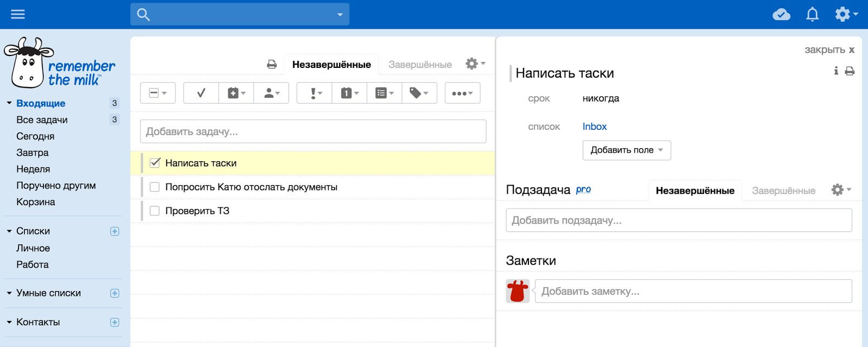Viewport: 868px width, 347px height.
Task: Open the give-to person menu
Action: click(x=271, y=93)
